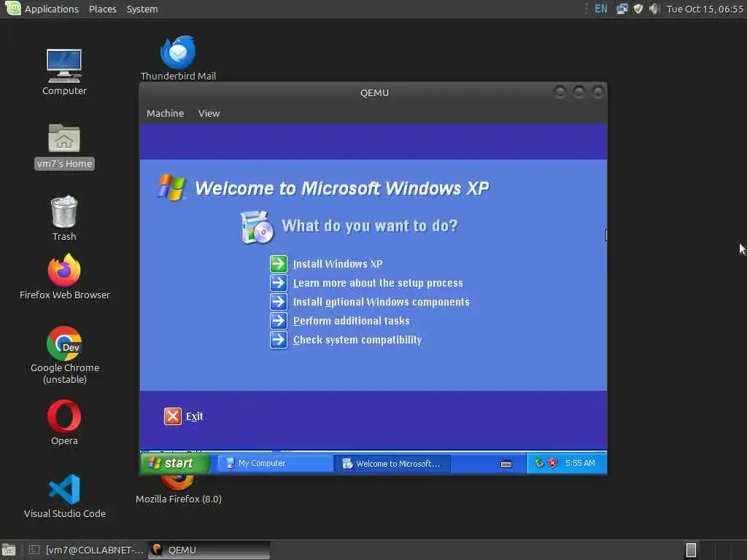Select the Visual Studio Code desktop icon

64,496
